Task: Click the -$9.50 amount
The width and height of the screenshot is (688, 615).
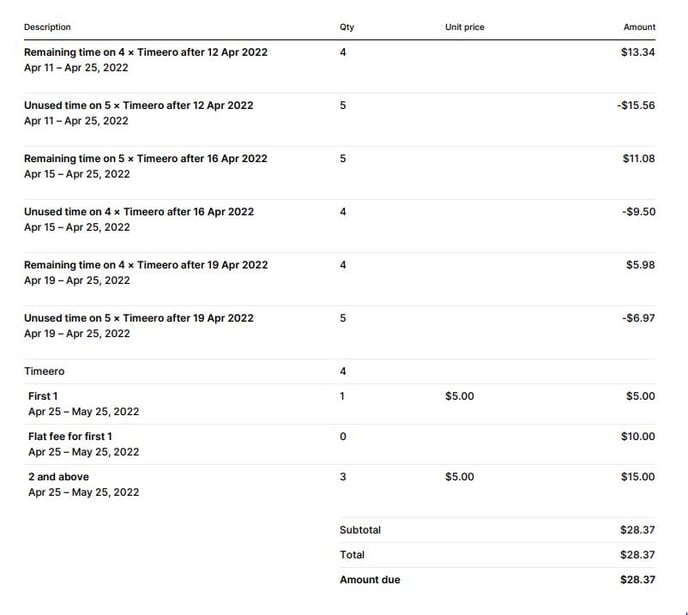Action: 639,212
